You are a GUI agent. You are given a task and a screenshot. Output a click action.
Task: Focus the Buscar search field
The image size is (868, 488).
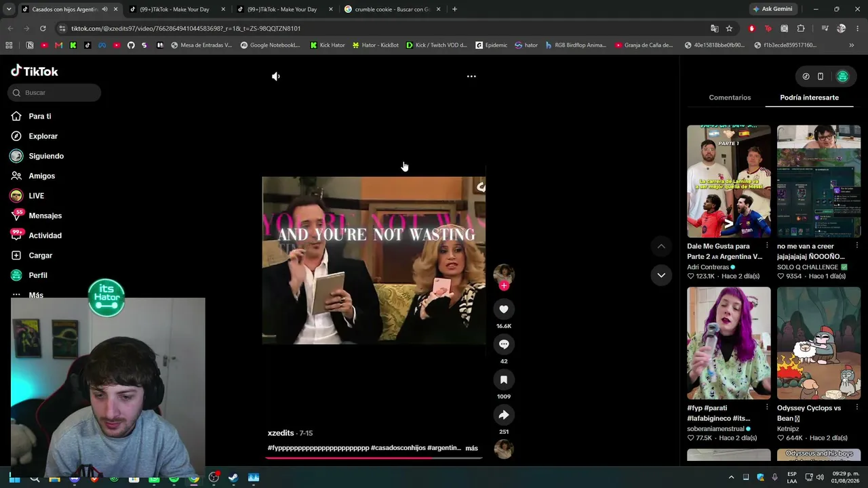[x=55, y=93]
